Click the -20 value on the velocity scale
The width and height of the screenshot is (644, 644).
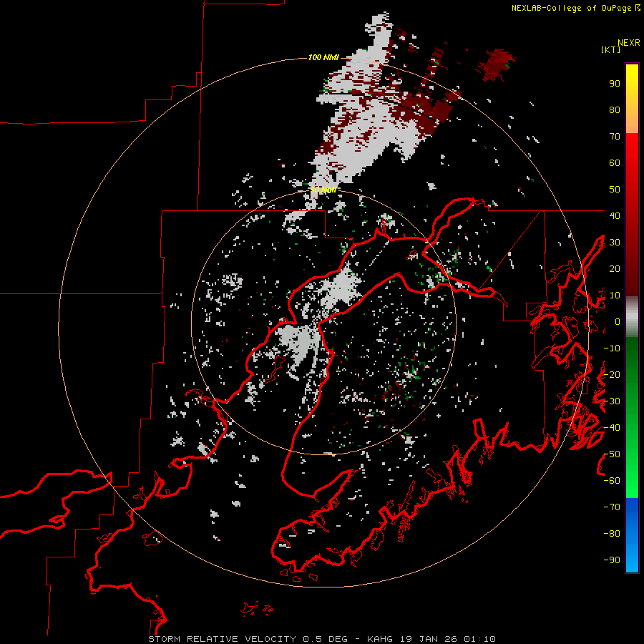(612, 374)
